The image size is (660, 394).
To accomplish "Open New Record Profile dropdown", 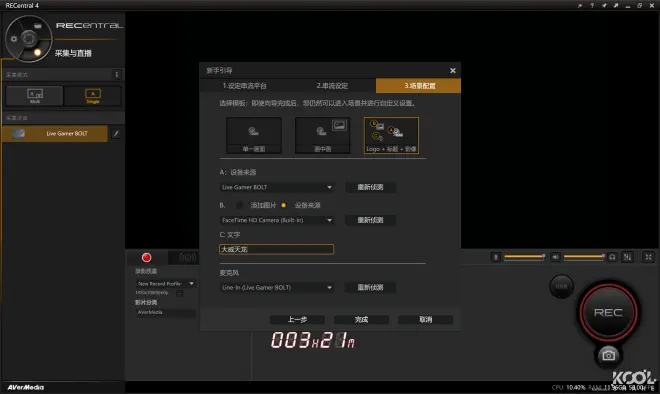I will point(165,284).
